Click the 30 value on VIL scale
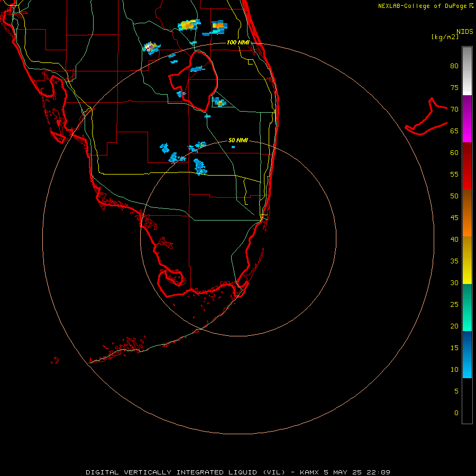The image size is (476, 476). coord(454,283)
